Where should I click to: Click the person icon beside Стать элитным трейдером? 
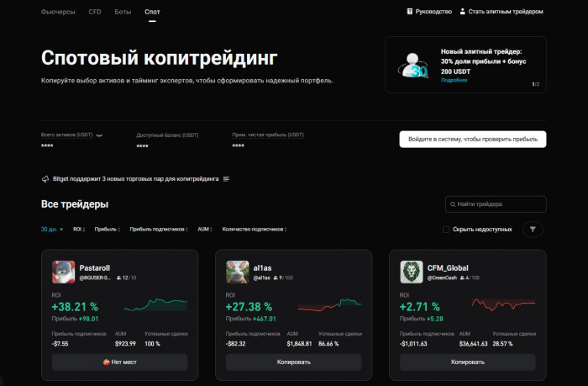point(462,12)
